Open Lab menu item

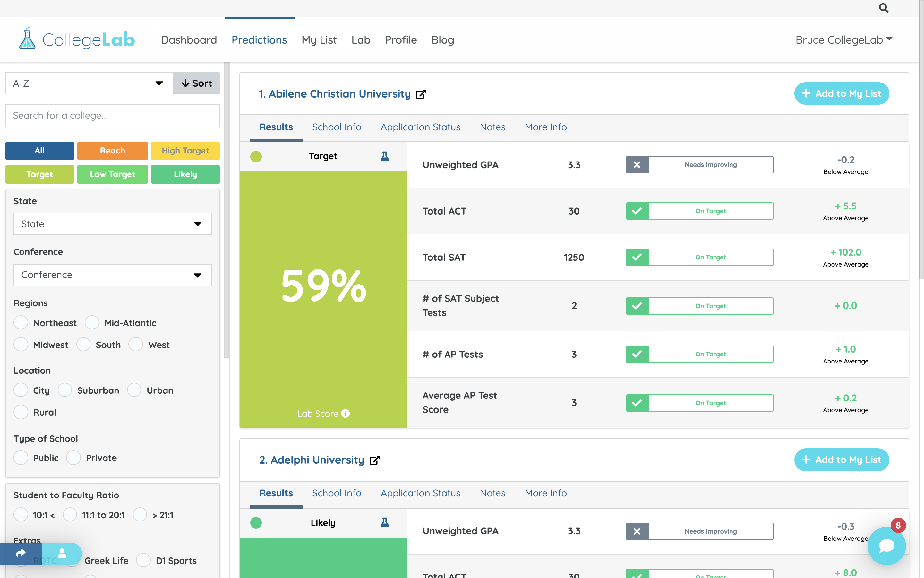pos(361,40)
